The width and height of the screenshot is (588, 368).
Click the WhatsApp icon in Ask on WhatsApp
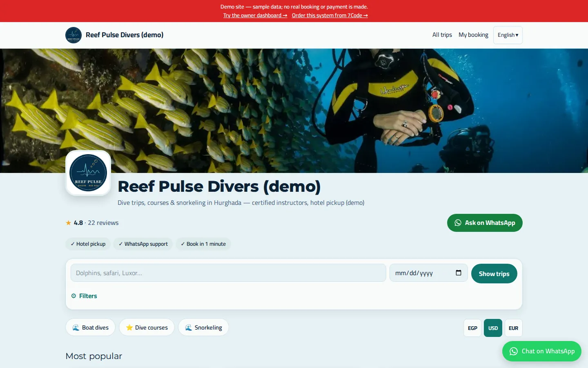pos(458,223)
